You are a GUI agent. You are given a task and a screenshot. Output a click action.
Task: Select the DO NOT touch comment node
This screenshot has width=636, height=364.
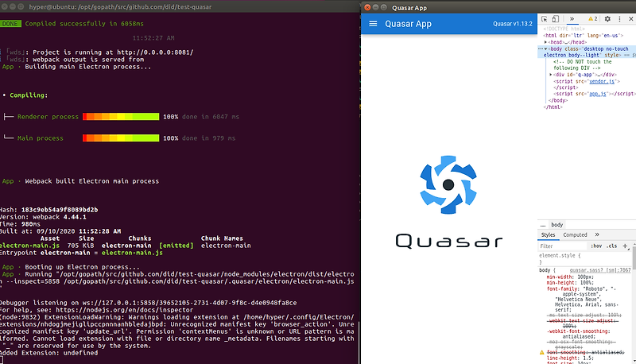(x=583, y=65)
